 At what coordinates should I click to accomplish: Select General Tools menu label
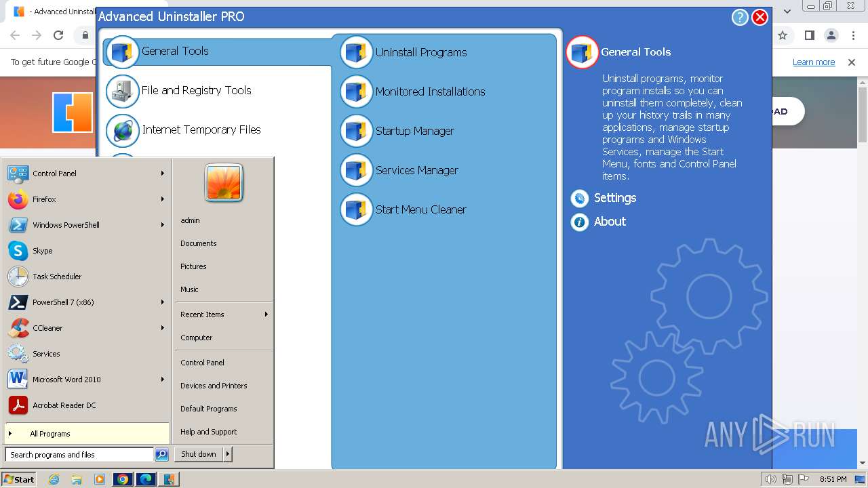coord(175,51)
